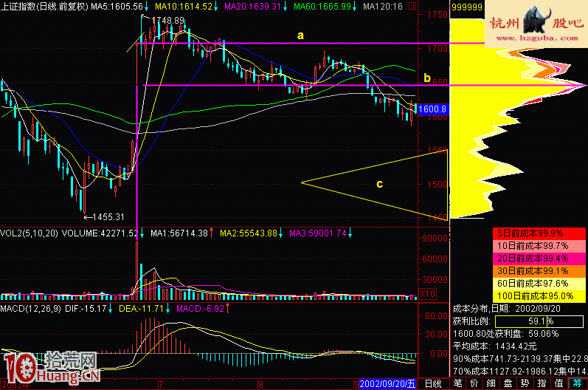Click the 成本分布,日期: 2002/09/20 line
The image size is (588, 390).
click(x=506, y=309)
